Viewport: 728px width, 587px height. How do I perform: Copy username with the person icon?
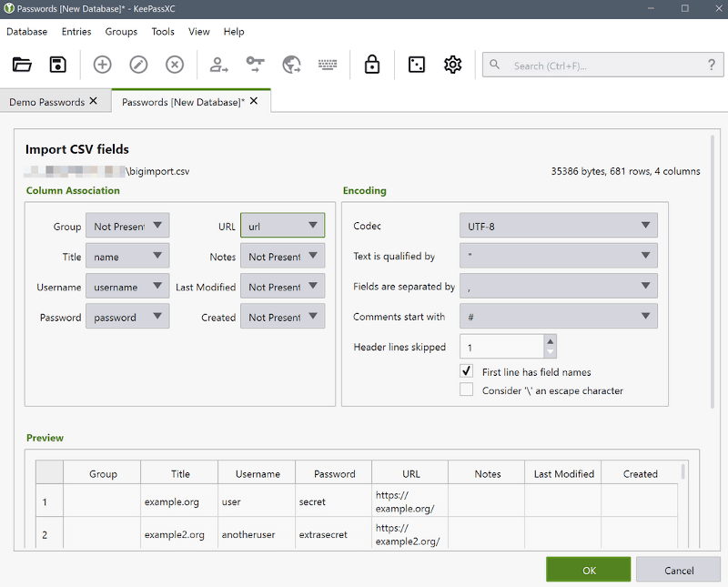click(x=218, y=65)
